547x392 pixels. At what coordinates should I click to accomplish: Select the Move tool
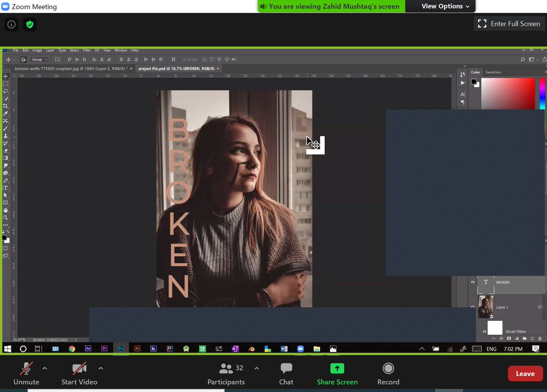tap(6, 76)
